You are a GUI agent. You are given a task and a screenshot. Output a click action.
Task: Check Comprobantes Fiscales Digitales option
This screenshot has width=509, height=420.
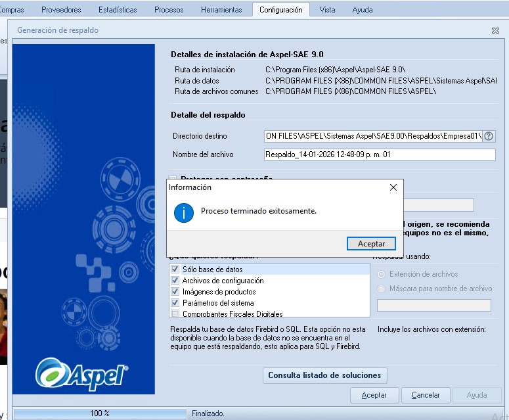pyautogui.click(x=175, y=314)
